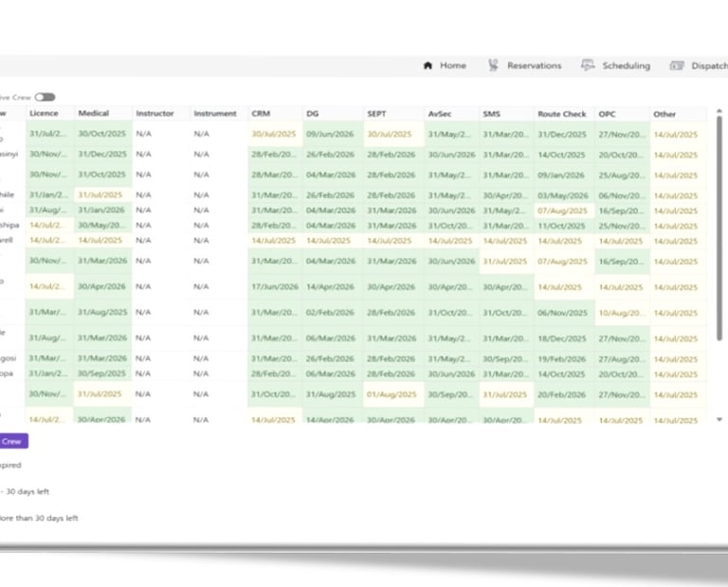Click the OPC cell starting 25/Aug
The width and height of the screenshot is (728, 587).
pyautogui.click(x=622, y=175)
